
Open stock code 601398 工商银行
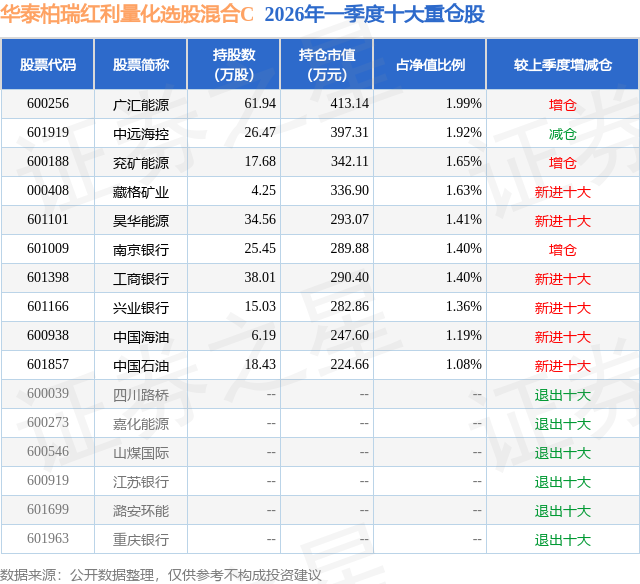point(48,278)
